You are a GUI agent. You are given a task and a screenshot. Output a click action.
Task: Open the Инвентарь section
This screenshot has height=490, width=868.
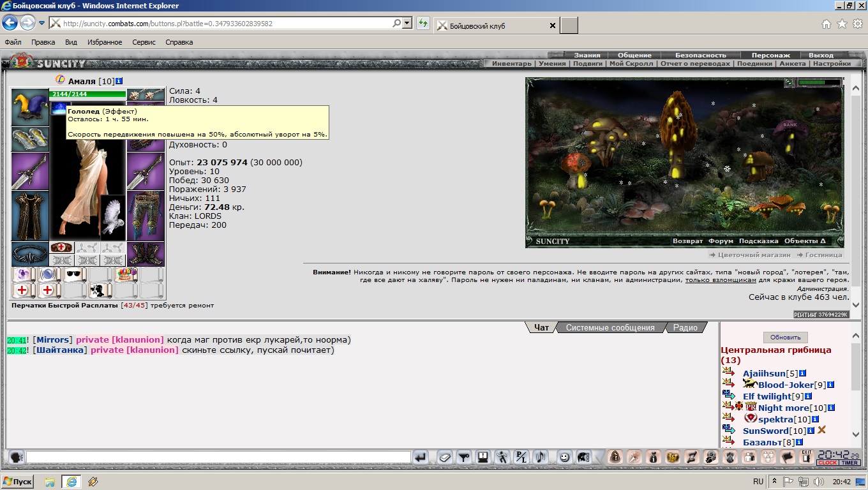[x=511, y=63]
